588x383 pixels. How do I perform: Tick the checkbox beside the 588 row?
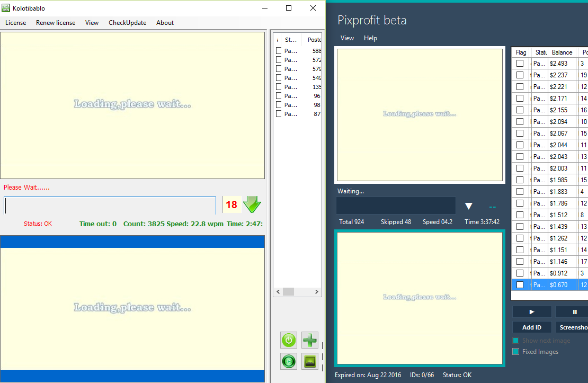[x=279, y=51]
